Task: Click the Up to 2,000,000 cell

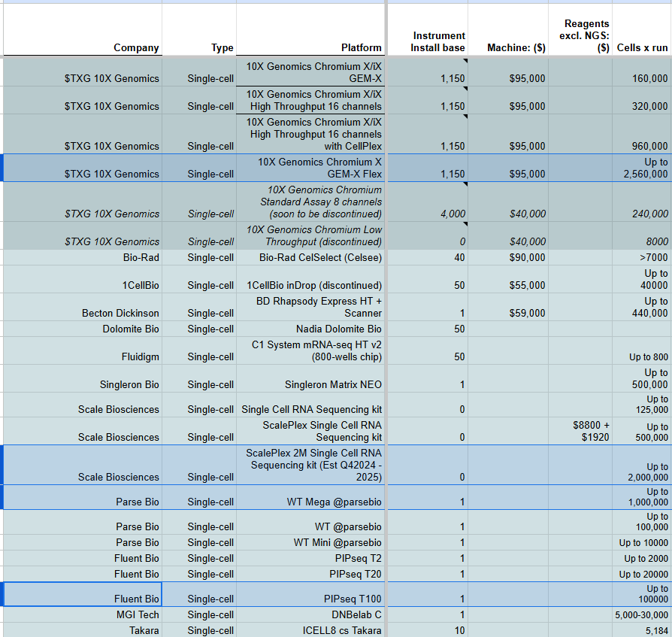Action: [642, 465]
